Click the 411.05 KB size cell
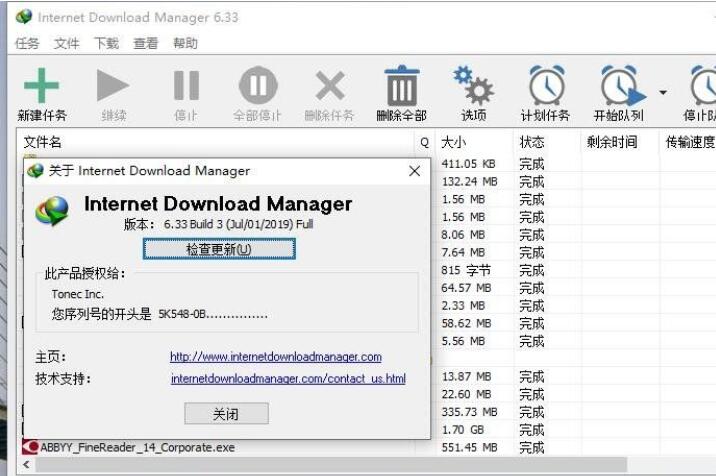Viewport: 716px width, 476px height. (x=469, y=164)
